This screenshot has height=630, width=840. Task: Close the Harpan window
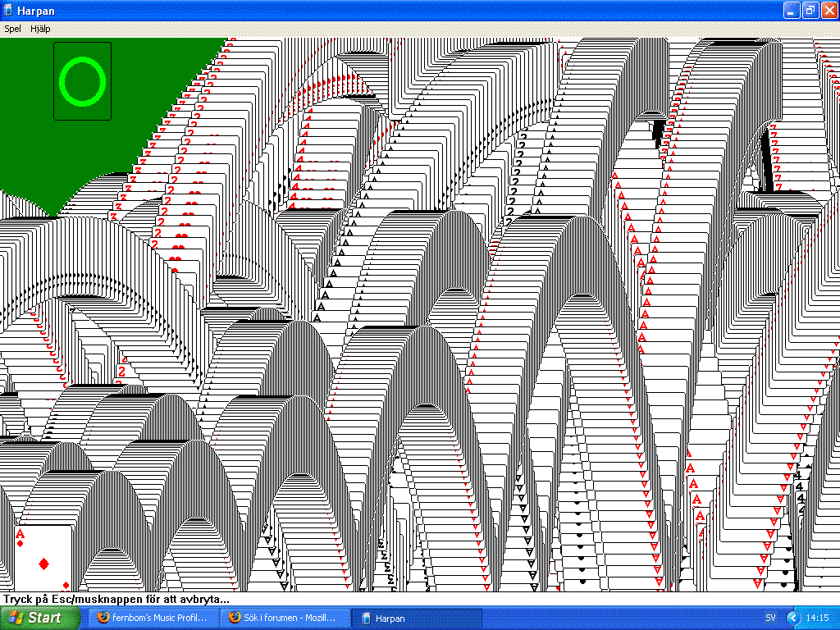click(829, 11)
